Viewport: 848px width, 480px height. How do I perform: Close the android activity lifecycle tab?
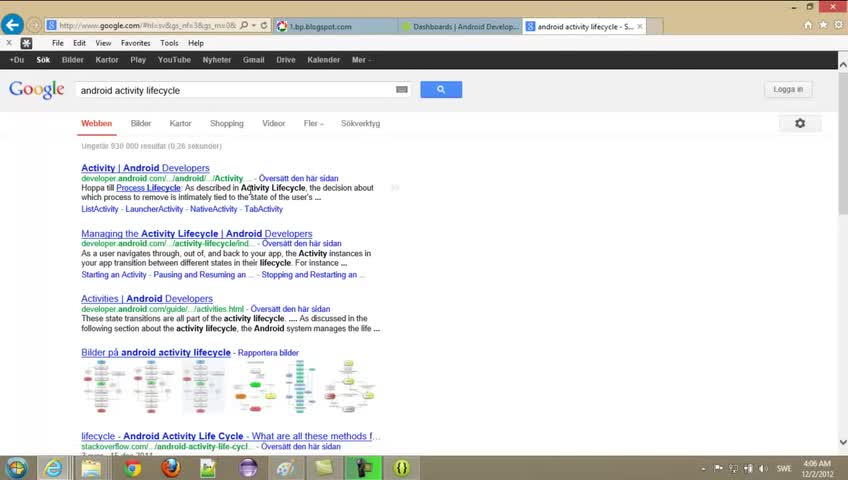(x=640, y=26)
